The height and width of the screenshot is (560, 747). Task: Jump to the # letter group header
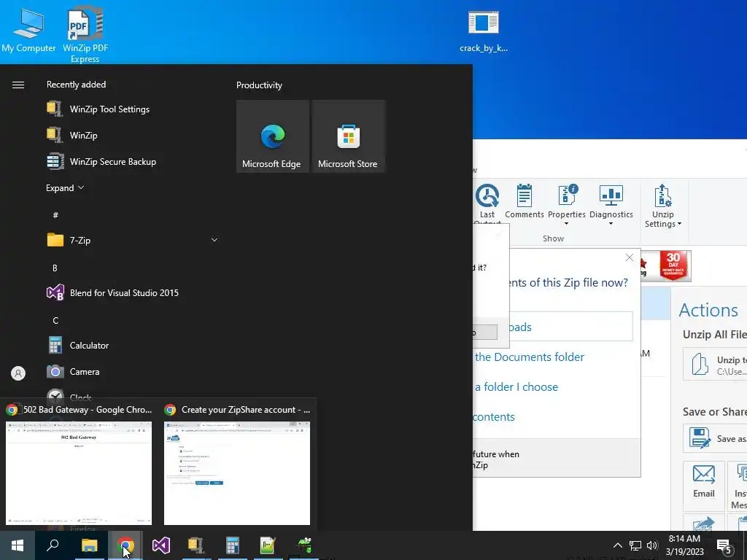(55, 215)
